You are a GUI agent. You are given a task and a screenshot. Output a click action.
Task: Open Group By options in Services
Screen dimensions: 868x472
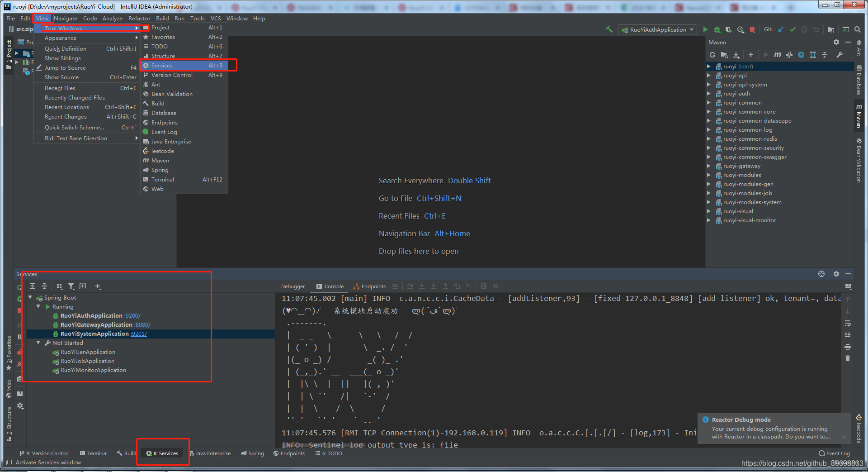[60, 286]
